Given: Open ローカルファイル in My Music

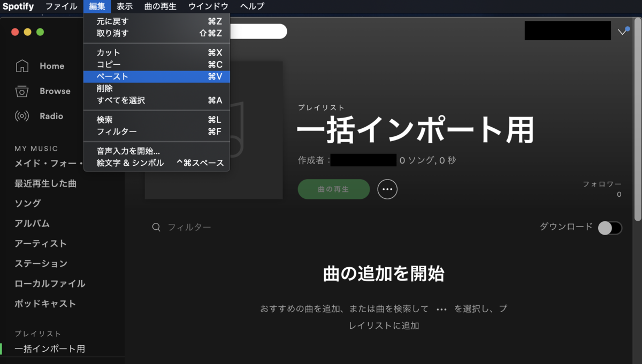Looking at the screenshot, I should pyautogui.click(x=50, y=283).
